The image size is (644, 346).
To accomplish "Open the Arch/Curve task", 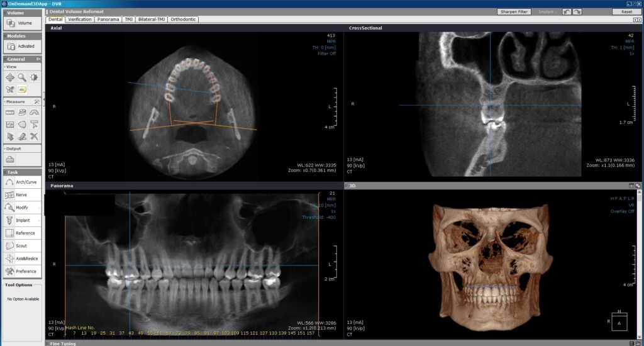I will pos(21,182).
